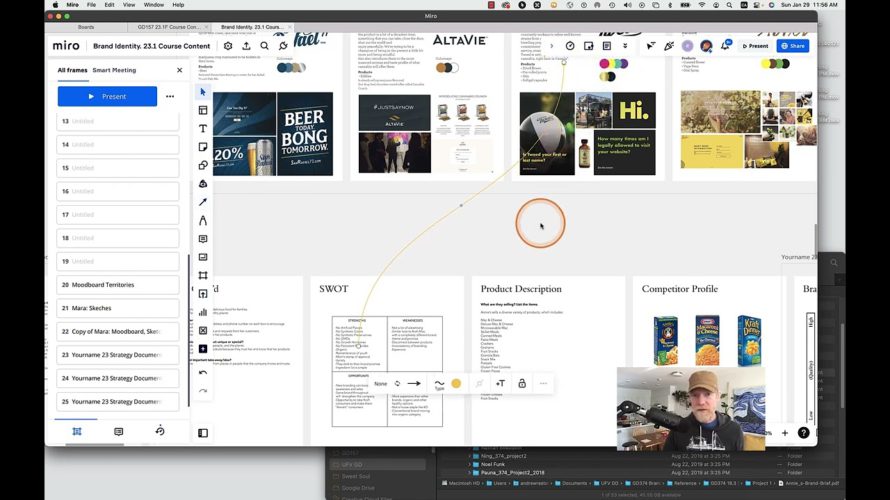The image size is (890, 500).
Task: Open board search magnifier
Action: (x=265, y=46)
